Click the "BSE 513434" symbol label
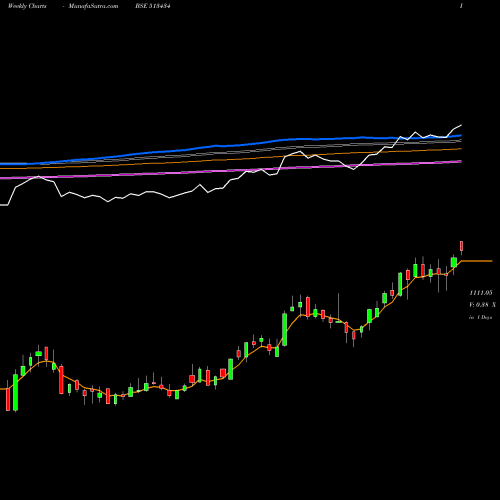The height and width of the screenshot is (500, 500). [153, 6]
